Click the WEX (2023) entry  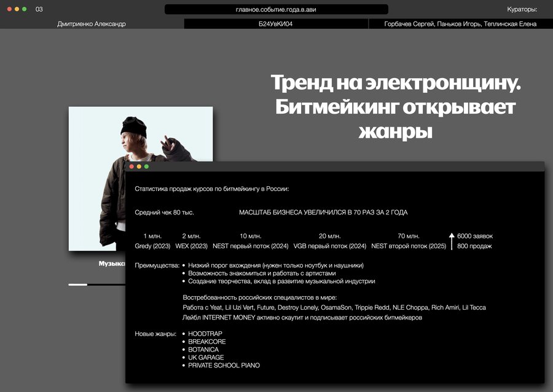(x=192, y=246)
